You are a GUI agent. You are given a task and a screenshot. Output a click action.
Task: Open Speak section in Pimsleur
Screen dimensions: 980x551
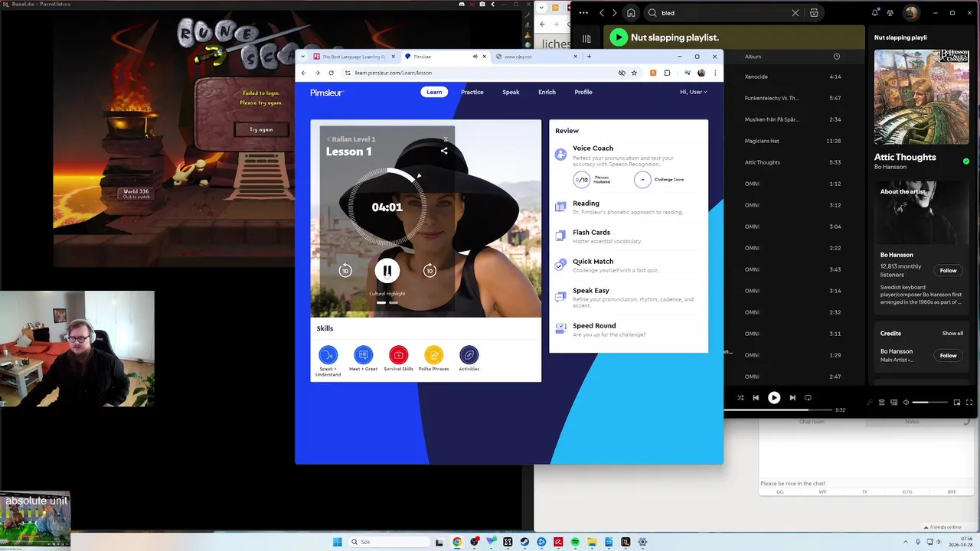pos(511,92)
